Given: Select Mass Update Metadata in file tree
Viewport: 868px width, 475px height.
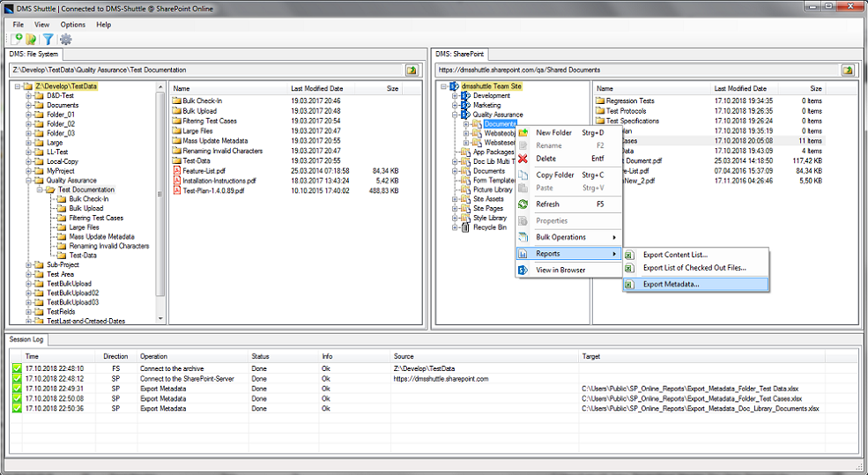Looking at the screenshot, I should coord(102,236).
